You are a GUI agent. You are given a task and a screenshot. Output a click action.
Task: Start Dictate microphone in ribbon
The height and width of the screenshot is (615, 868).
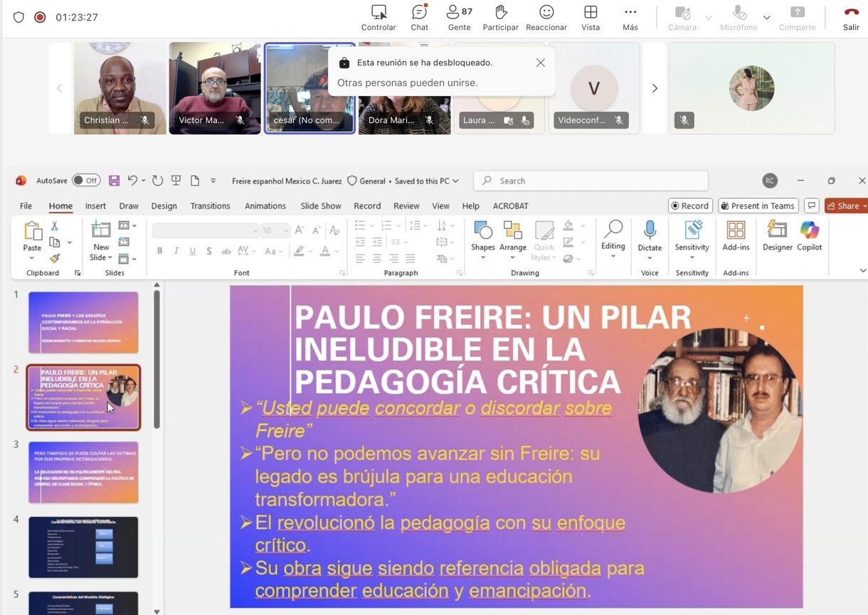pos(650,231)
